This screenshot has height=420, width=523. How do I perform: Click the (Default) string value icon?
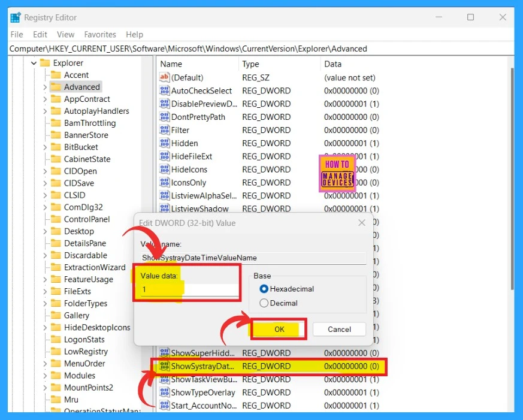[x=164, y=77]
